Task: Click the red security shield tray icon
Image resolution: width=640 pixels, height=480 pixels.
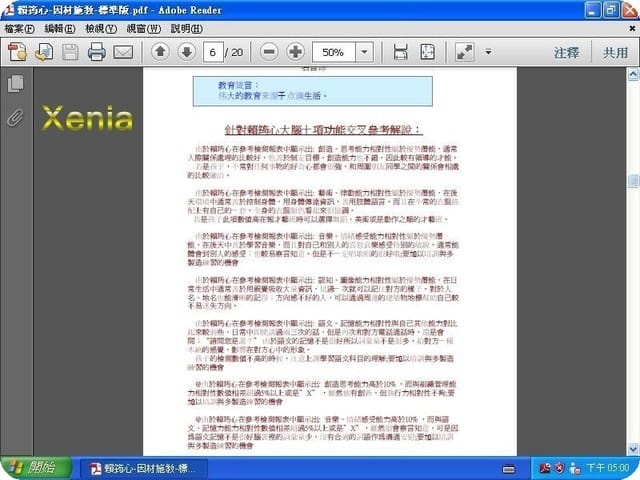Action: [x=560, y=468]
